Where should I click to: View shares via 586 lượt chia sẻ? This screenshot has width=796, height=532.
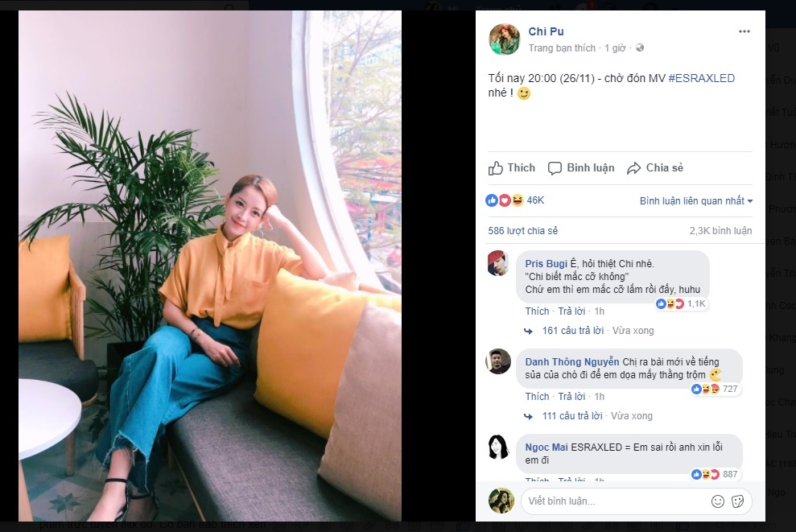523,230
